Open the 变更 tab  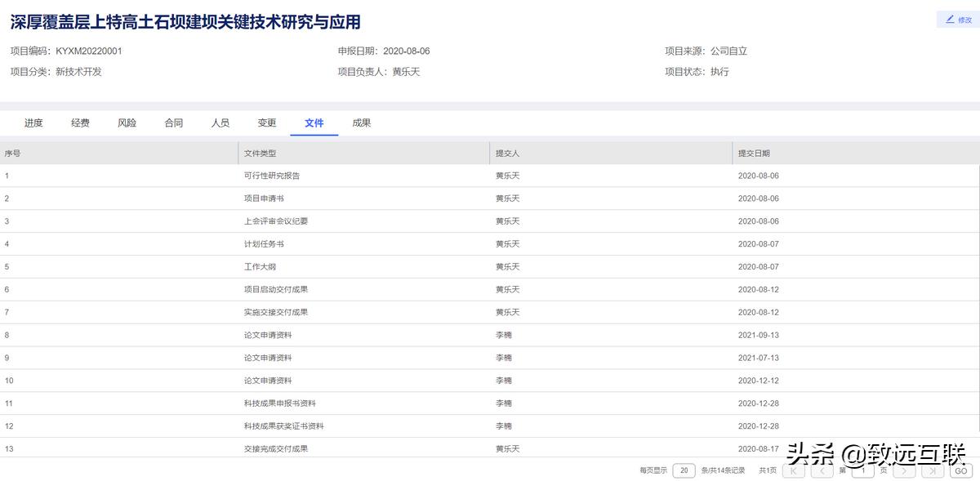(266, 122)
